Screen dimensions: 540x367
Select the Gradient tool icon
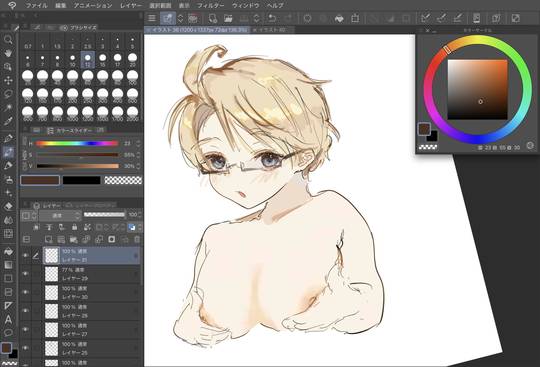tap(8, 265)
